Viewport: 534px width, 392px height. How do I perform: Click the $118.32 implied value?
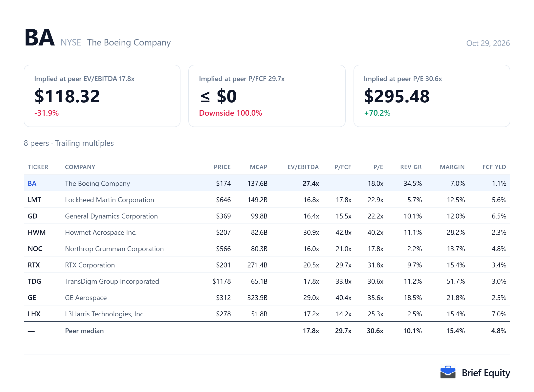tap(67, 96)
